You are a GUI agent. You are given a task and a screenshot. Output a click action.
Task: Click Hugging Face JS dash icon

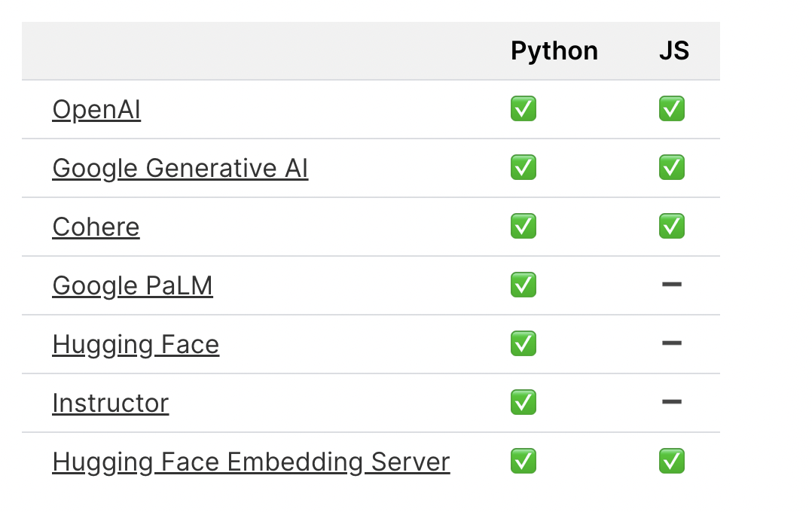(x=671, y=343)
